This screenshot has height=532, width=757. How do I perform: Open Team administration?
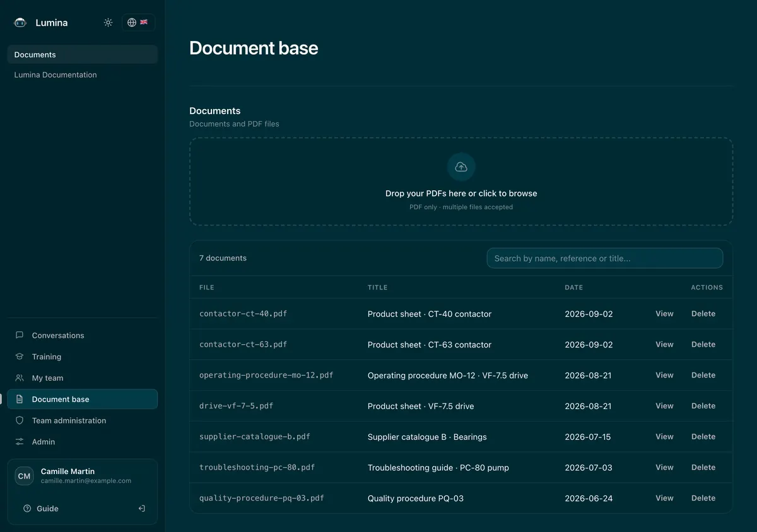coord(83,420)
